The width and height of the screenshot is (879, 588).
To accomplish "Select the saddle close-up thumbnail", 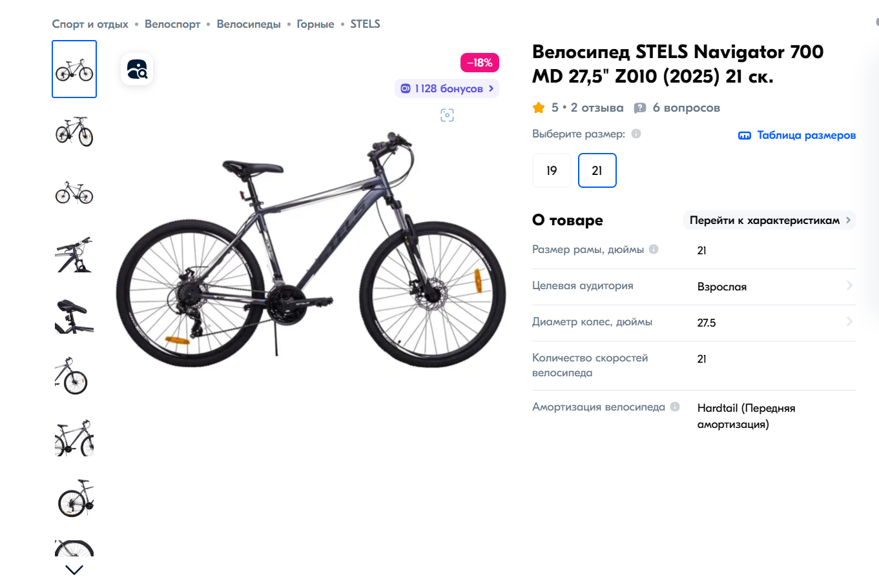I will pos(74,316).
